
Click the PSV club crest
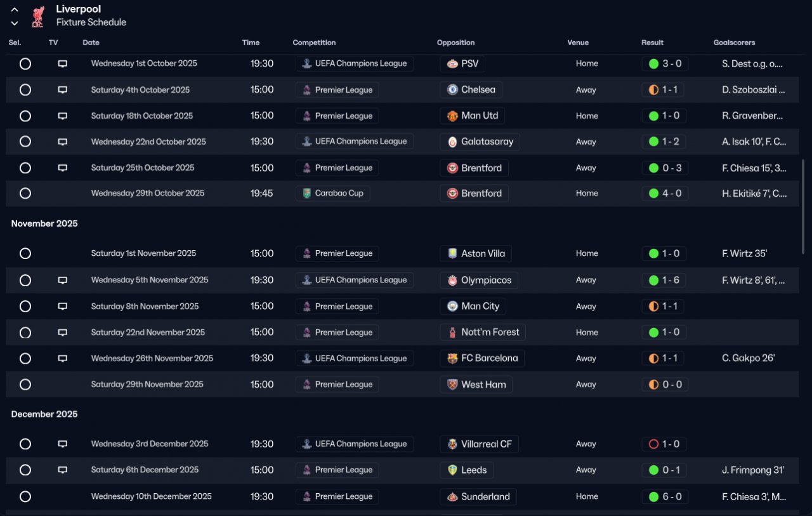[452, 63]
